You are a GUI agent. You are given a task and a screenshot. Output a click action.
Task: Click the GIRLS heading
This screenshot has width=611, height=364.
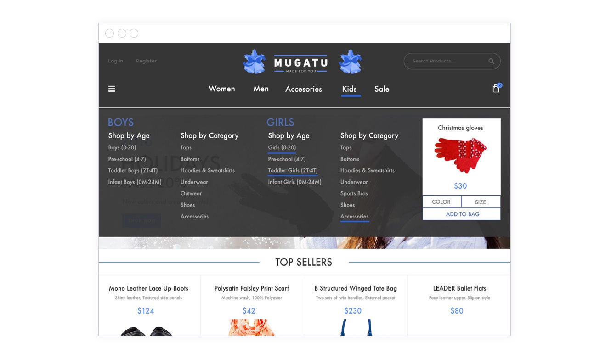point(280,122)
